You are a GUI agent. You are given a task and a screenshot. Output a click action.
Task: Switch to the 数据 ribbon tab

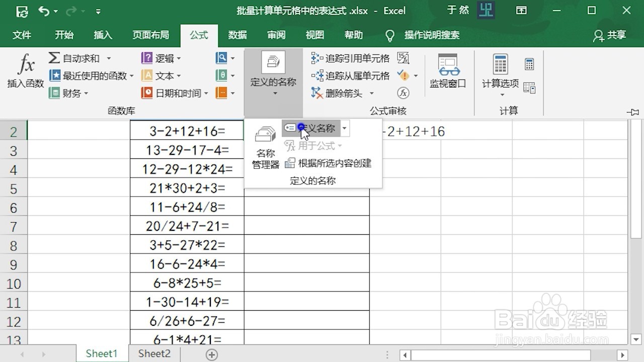(x=237, y=35)
